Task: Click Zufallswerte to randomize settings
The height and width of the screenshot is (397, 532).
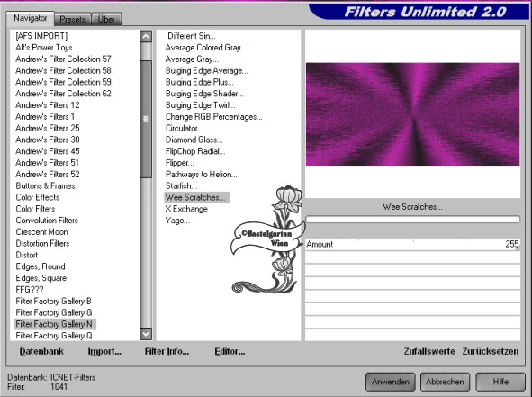Action: tap(429, 351)
